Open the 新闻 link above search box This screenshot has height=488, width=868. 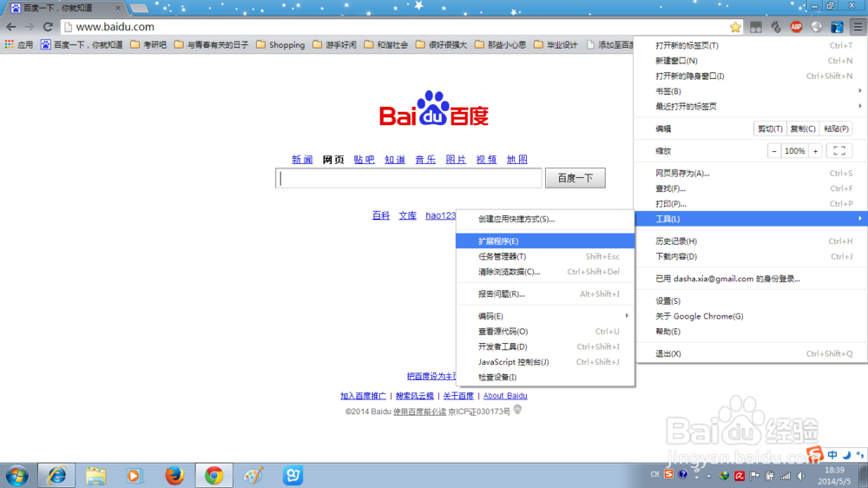(x=302, y=160)
